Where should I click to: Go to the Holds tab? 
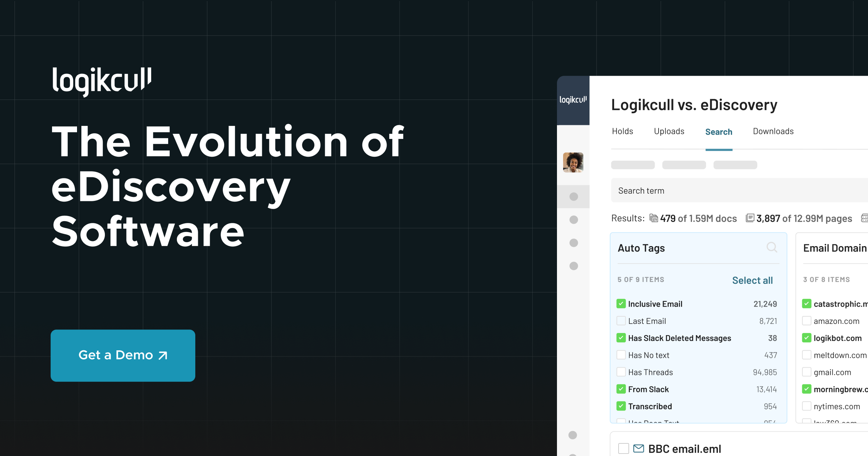[622, 131]
